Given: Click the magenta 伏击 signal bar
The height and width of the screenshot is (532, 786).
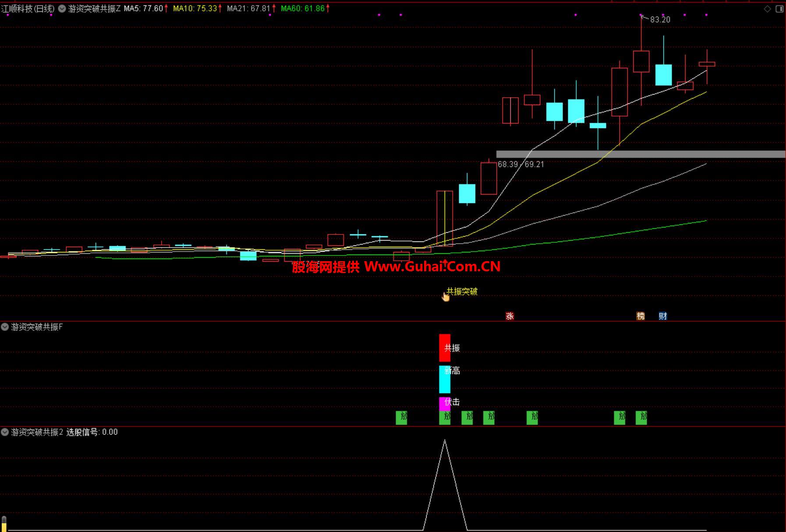Looking at the screenshot, I should click(x=445, y=404).
